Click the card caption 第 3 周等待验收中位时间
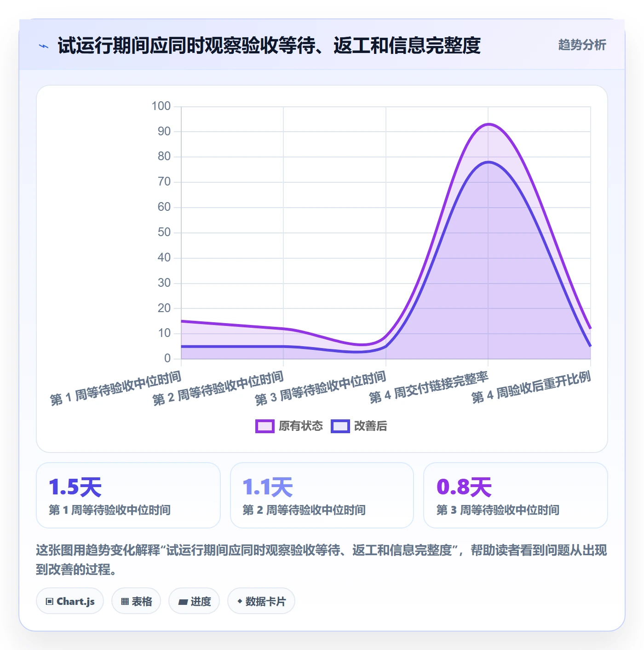The image size is (644, 650). click(498, 510)
